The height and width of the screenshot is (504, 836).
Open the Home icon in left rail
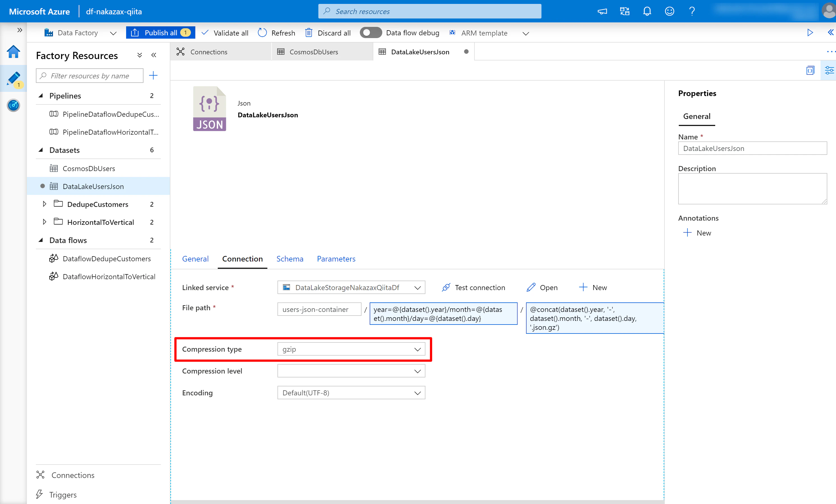point(13,52)
